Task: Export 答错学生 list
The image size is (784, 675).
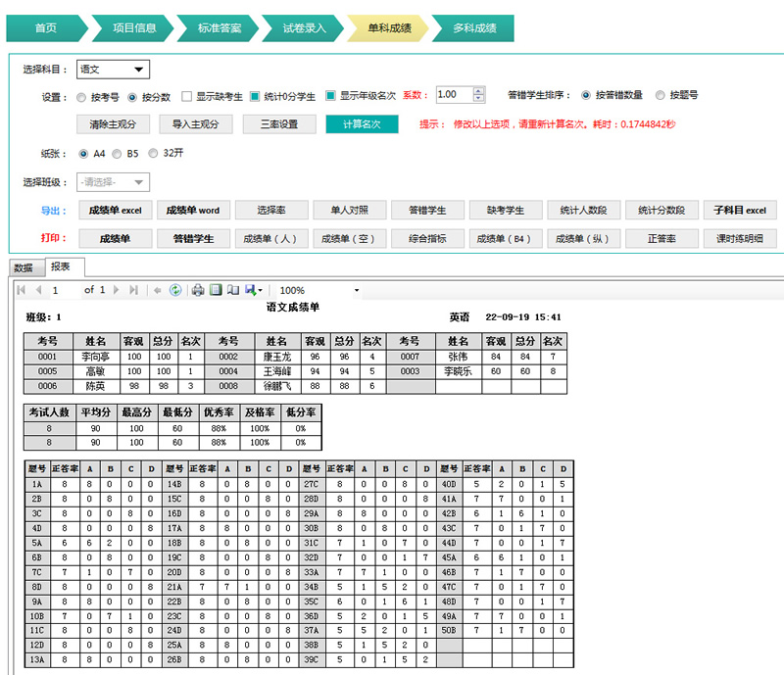Action: click(x=427, y=211)
